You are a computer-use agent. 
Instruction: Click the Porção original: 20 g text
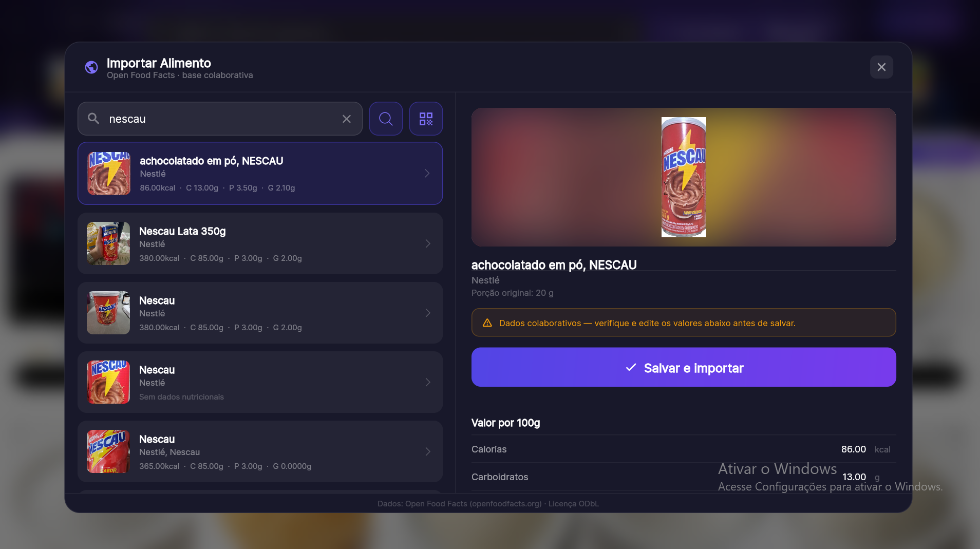click(513, 293)
